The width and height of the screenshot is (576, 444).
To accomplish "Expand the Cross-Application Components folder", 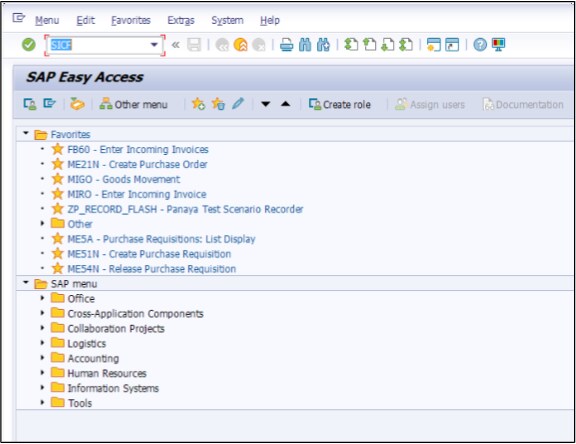I will tap(42, 313).
